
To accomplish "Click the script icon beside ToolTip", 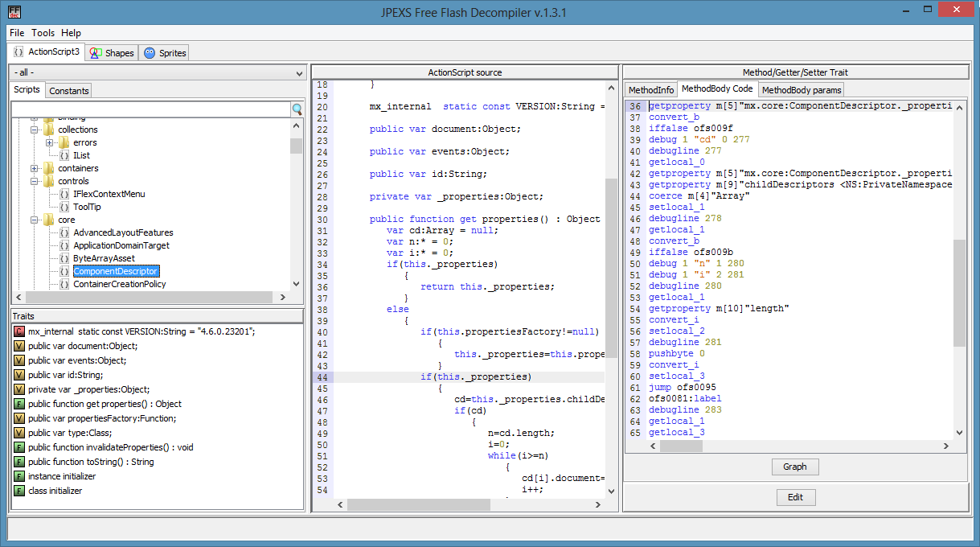I will (64, 207).
